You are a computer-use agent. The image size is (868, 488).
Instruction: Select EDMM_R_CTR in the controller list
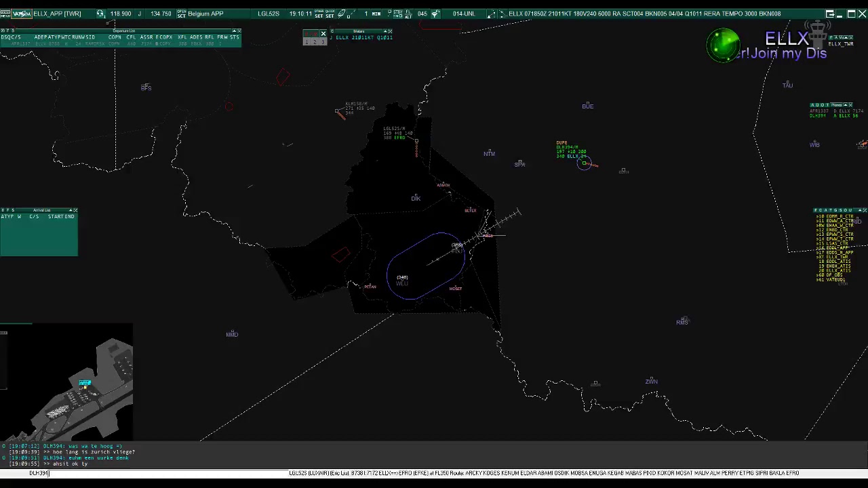pyautogui.click(x=834, y=216)
